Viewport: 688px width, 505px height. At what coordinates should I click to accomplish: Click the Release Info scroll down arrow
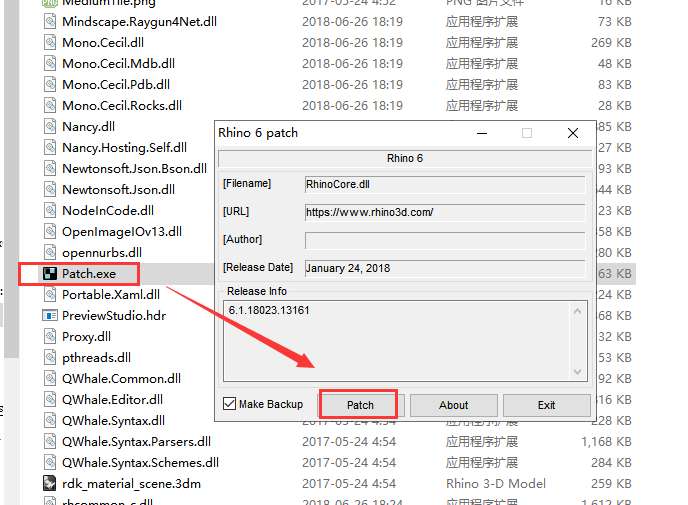tap(577, 372)
